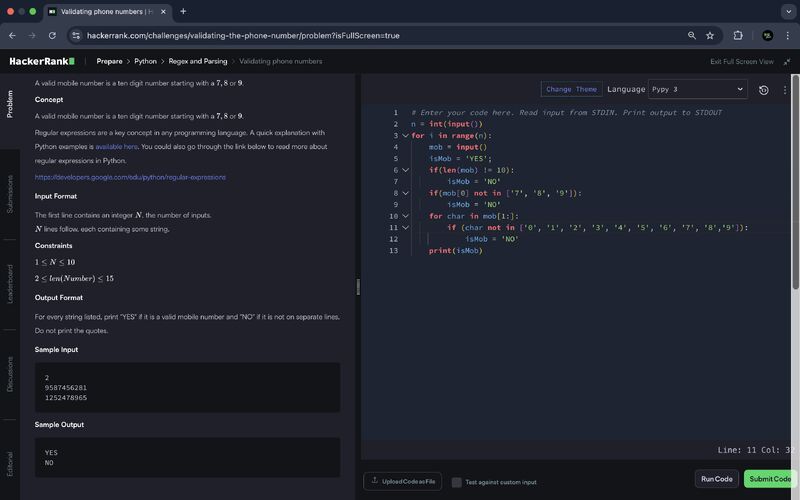The height and width of the screenshot is (500, 800).
Task: Click the browser forward arrow
Action: 32,35
